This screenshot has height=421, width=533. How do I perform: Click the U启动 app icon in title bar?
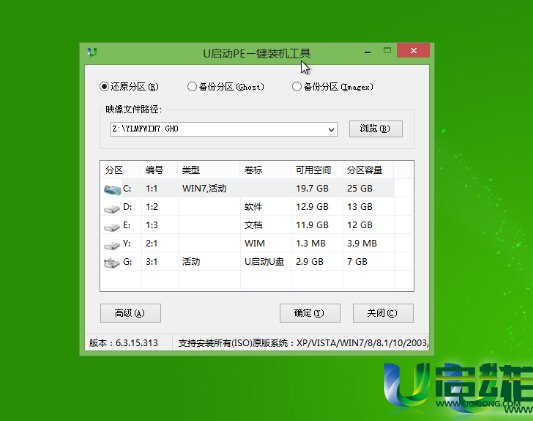[92, 52]
